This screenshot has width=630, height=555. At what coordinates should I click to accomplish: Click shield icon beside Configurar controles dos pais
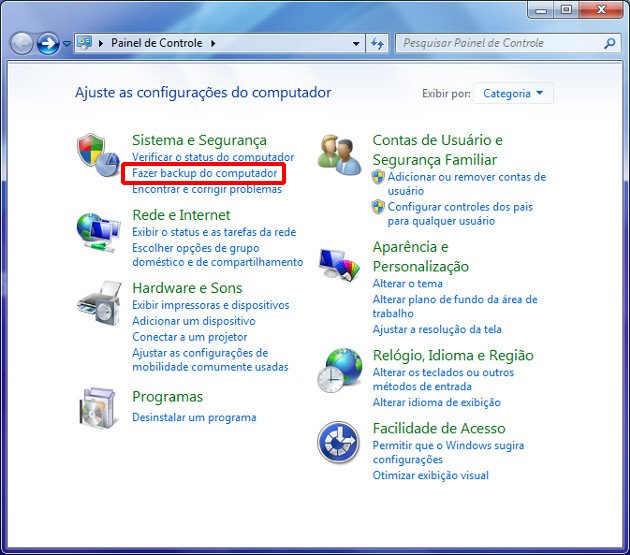pos(378,207)
